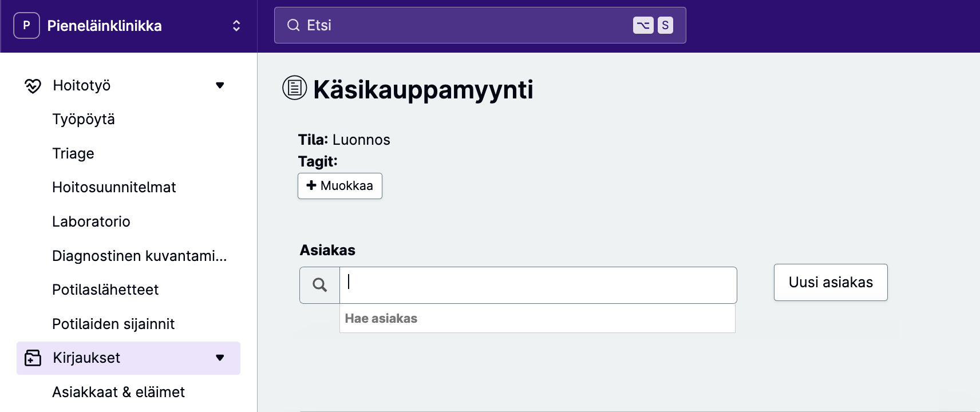This screenshot has height=412, width=980.
Task: Click the S shortcut key badge
Action: [665, 25]
